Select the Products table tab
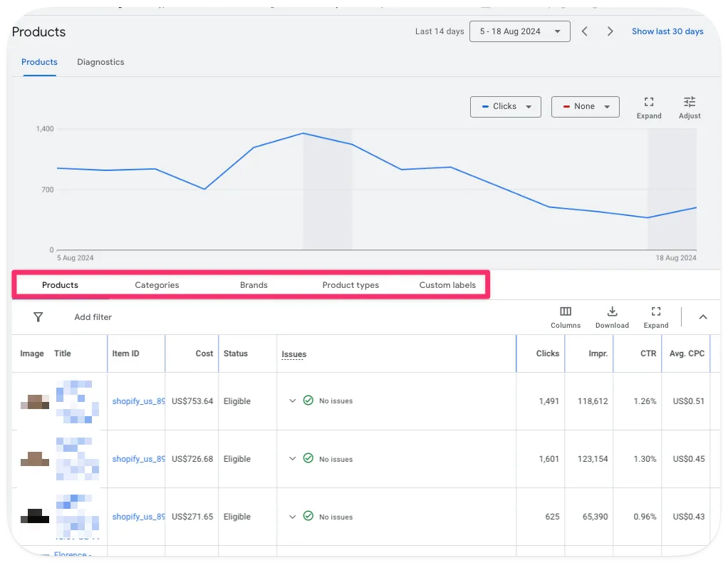The width and height of the screenshot is (728, 563). pyautogui.click(x=60, y=285)
